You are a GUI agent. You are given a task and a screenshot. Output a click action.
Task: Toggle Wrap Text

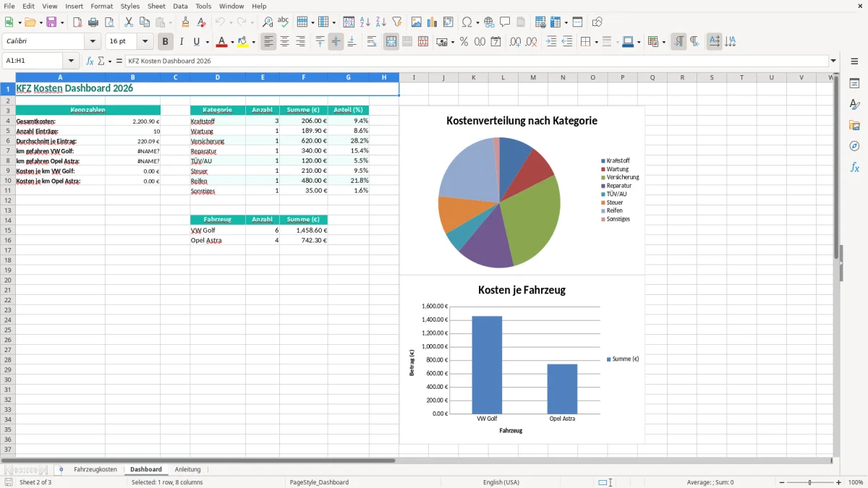click(x=372, y=42)
